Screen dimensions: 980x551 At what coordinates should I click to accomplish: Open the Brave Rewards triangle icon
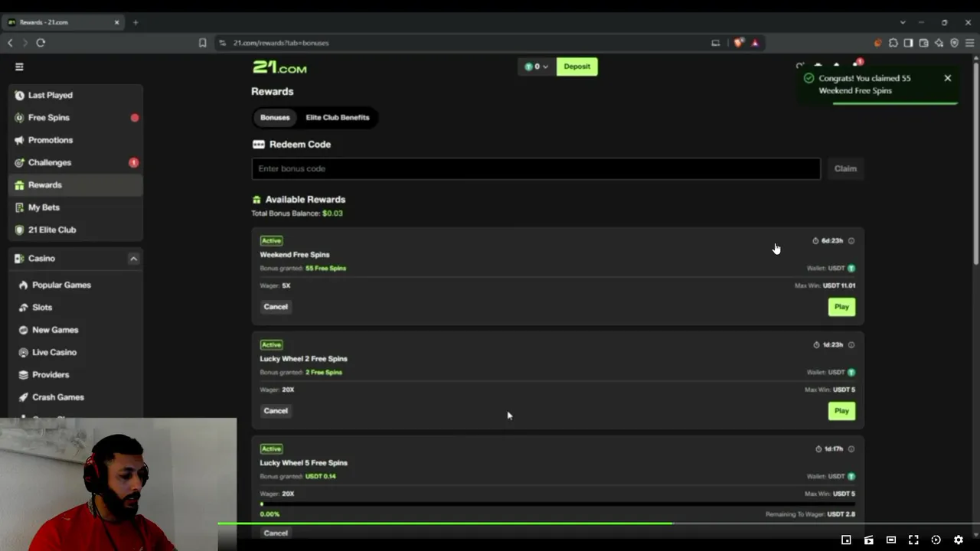(755, 43)
